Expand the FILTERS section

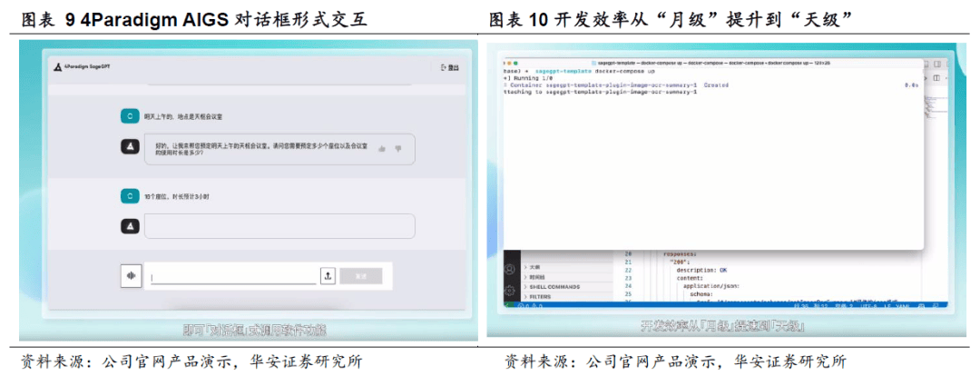[546, 296]
